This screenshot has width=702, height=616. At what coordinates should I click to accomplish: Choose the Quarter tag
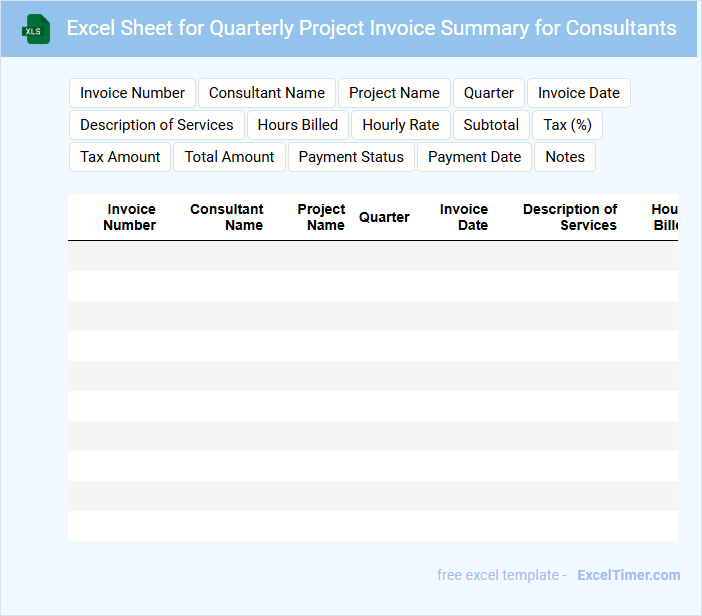point(489,93)
